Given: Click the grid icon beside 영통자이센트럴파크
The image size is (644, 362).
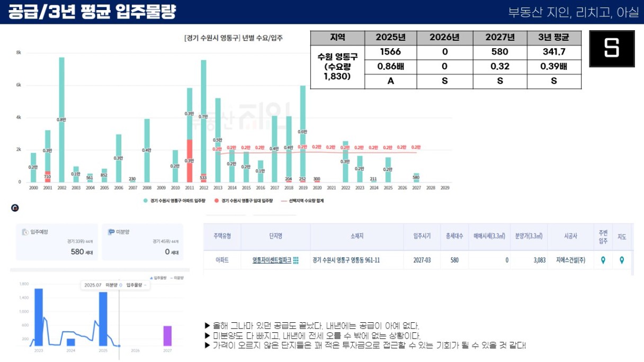Looking at the screenshot, I should 296,260.
